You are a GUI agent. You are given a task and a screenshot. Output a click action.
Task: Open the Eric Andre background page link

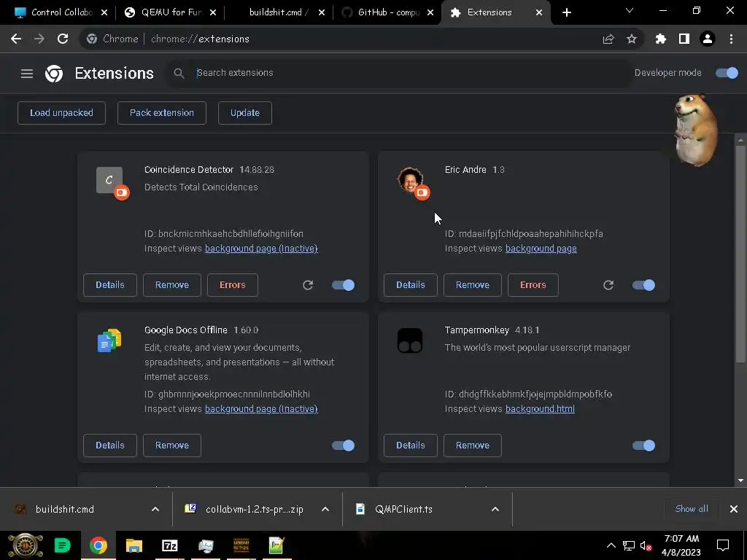click(541, 248)
